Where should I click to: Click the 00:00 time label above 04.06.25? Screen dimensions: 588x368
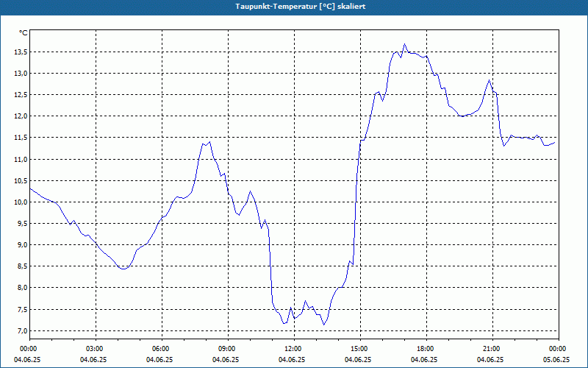tap(28, 349)
